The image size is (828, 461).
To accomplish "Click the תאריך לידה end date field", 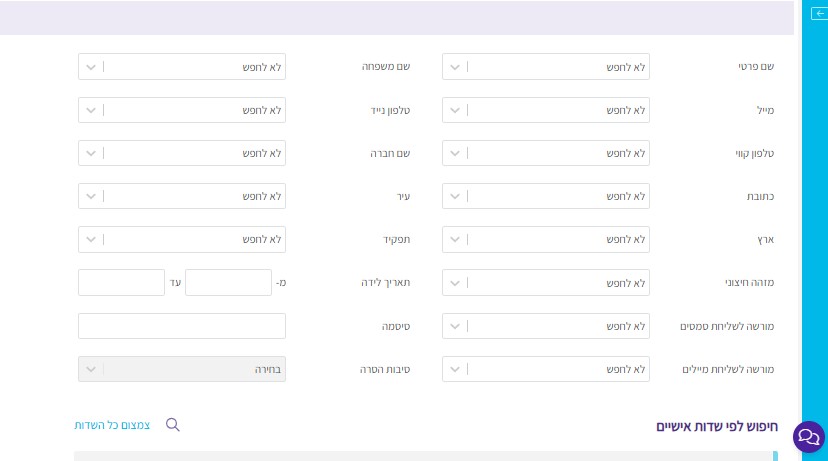I will coord(121,283).
